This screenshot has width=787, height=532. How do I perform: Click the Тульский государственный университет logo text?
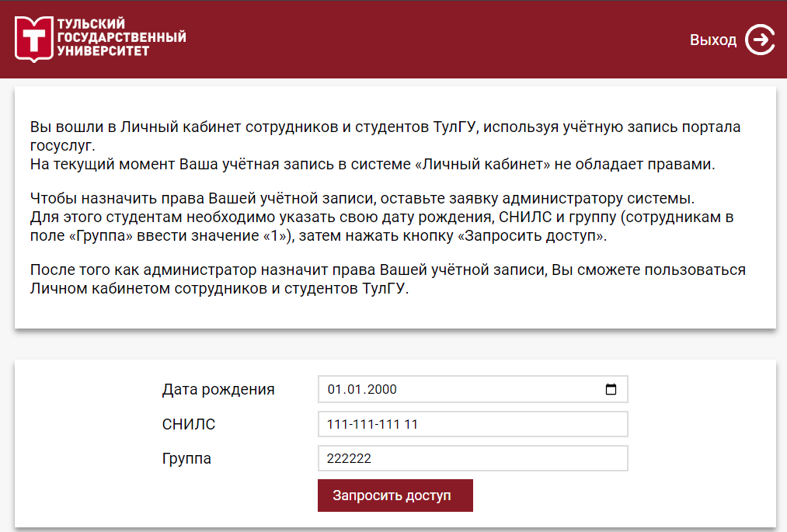[121, 37]
